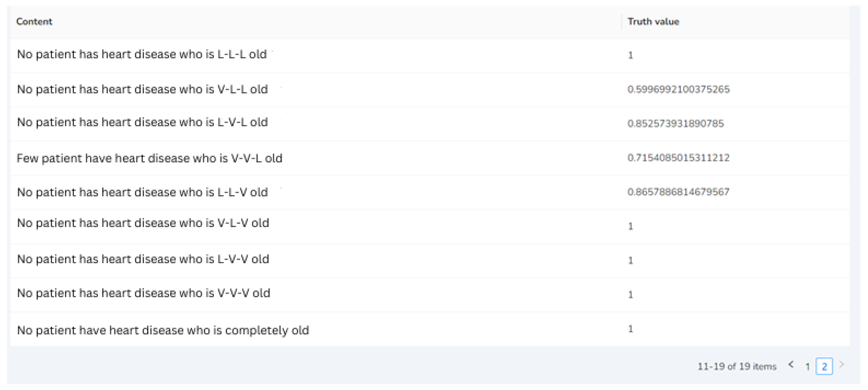Click truth value 0.7154085015311212

[x=678, y=158]
